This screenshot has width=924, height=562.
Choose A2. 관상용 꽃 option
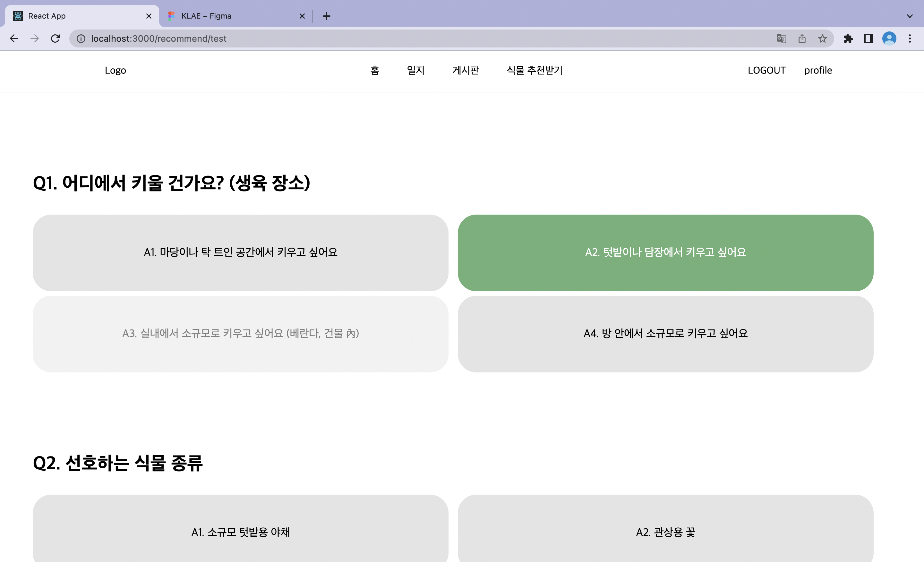[x=666, y=529]
